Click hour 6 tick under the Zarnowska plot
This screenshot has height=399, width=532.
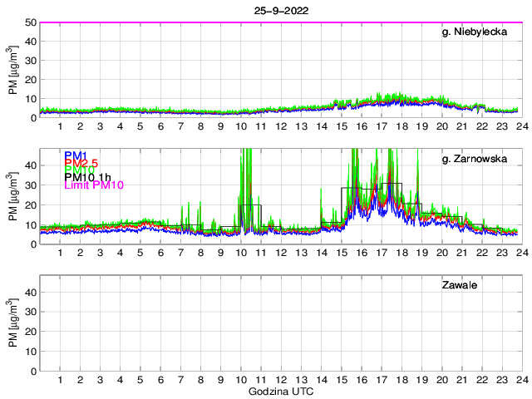(160, 253)
